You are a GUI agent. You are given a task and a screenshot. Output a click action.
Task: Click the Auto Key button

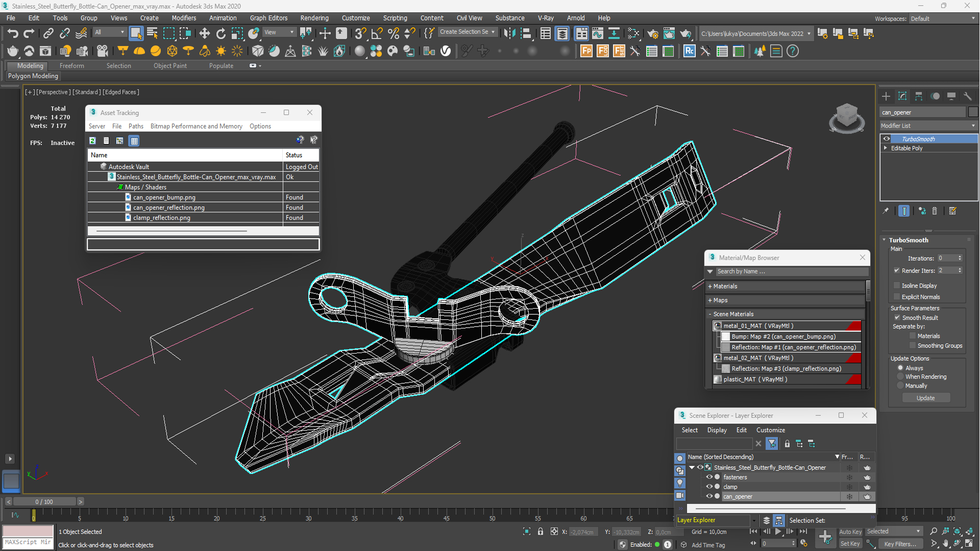pos(850,532)
